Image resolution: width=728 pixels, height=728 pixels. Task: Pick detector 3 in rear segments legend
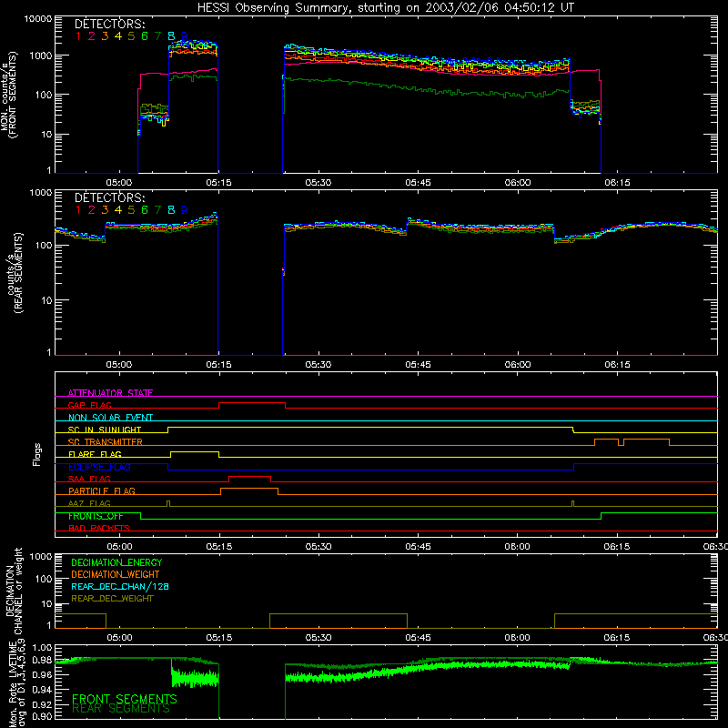click(x=105, y=210)
